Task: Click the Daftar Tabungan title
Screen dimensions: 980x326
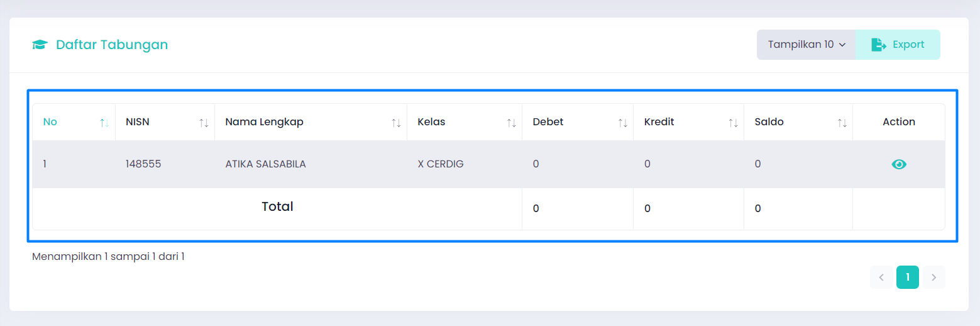Action: coord(112,45)
